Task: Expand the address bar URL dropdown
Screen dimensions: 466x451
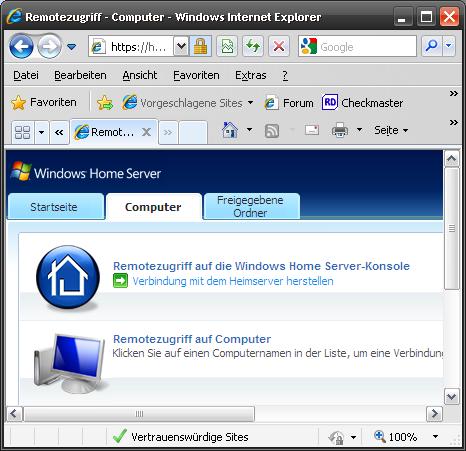Action: pos(181,46)
